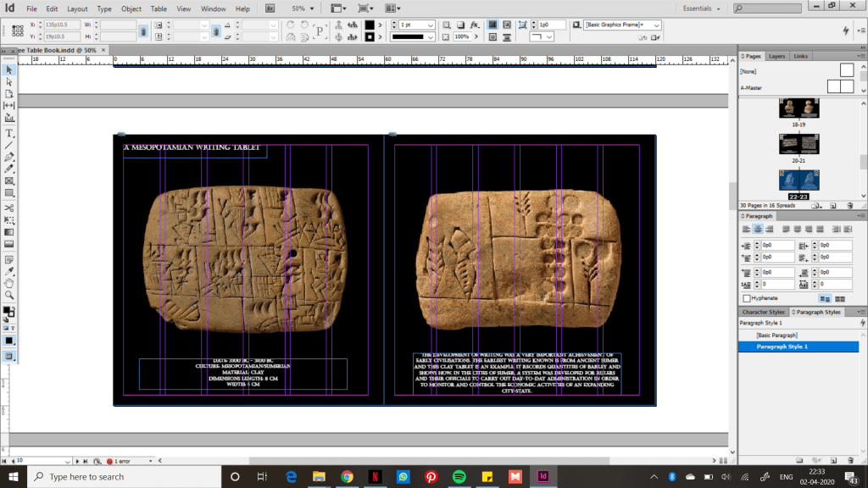Activate the Zoom tool magnifier
868x488 pixels.
coord(9,295)
